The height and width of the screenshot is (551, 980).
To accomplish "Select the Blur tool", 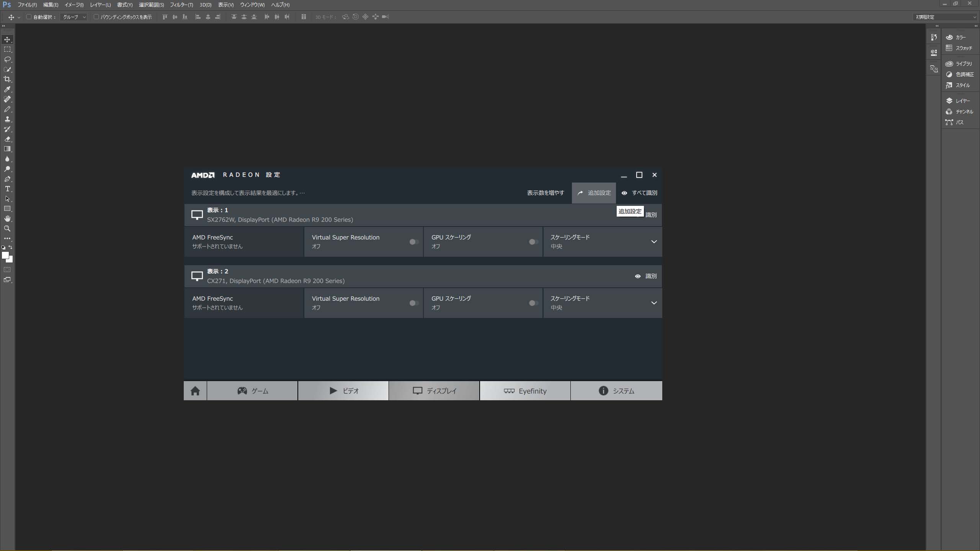I will [x=7, y=159].
